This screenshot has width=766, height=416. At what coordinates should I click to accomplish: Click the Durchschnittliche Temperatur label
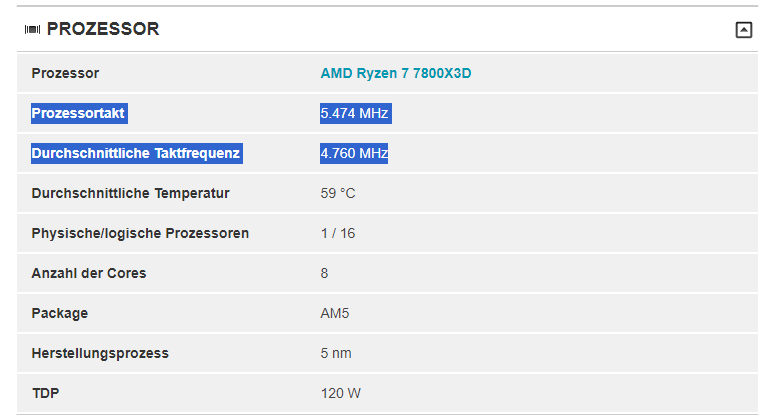[130, 193]
